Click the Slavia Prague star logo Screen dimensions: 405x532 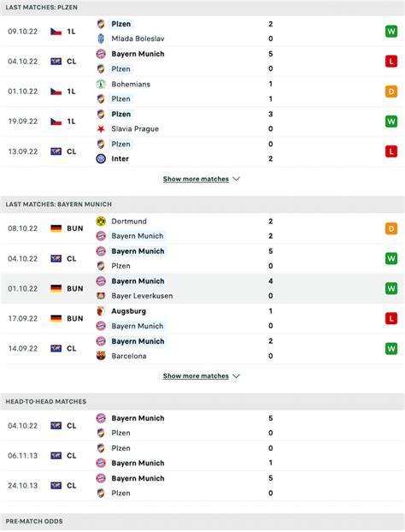[x=101, y=129]
